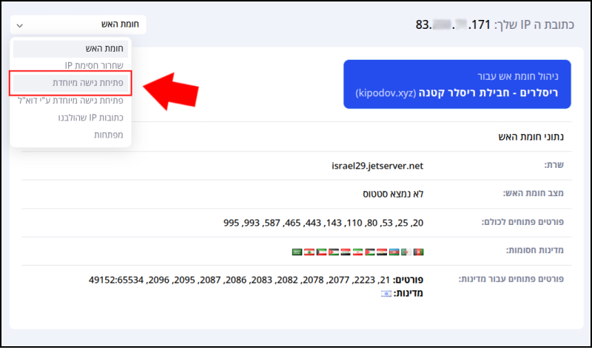
Task: Click the status text לא נמצא סטטוס
Action: pos(393,194)
